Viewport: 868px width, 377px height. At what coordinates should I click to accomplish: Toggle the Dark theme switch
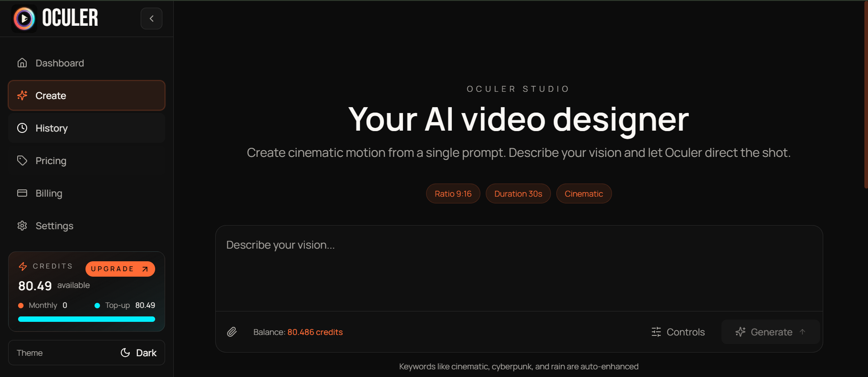coord(86,353)
